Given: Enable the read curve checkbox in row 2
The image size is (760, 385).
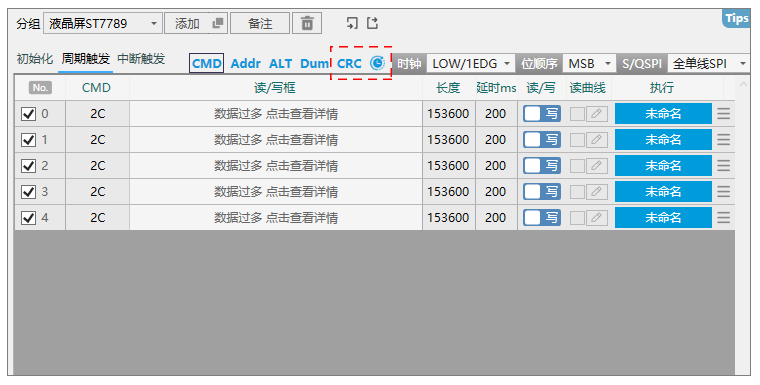Looking at the screenshot, I should 577,165.
